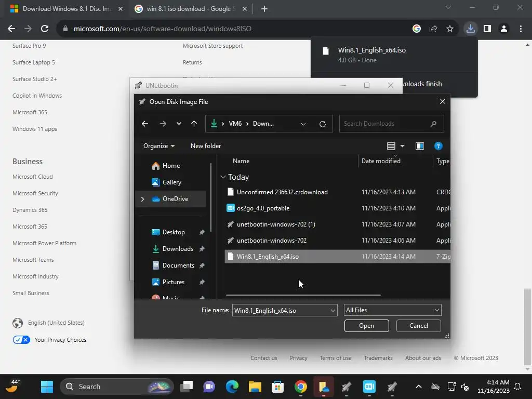532x399 pixels.
Task: Change the file view layout
Action: (391, 146)
